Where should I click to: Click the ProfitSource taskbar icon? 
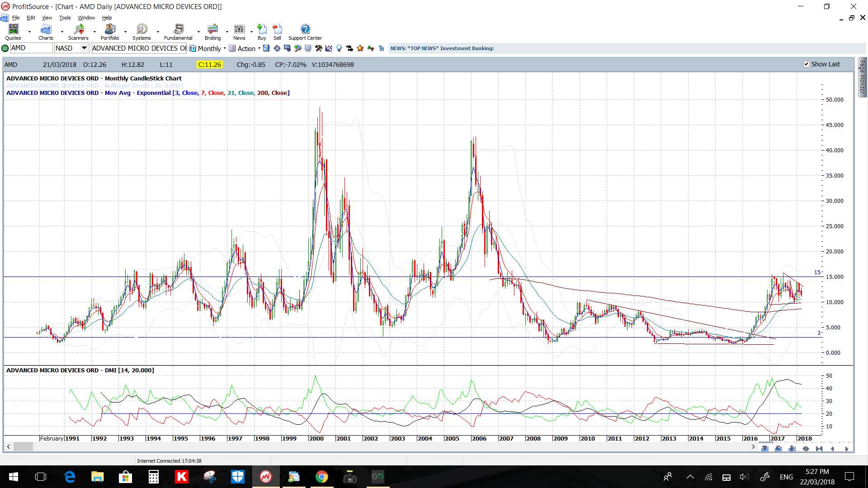pyautogui.click(x=265, y=477)
